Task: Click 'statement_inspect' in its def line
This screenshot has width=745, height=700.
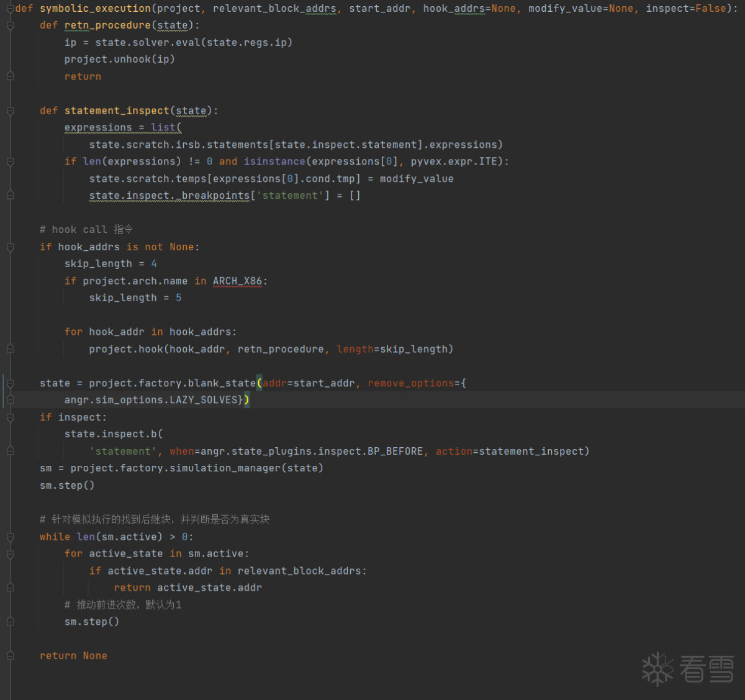Action: coord(117,111)
